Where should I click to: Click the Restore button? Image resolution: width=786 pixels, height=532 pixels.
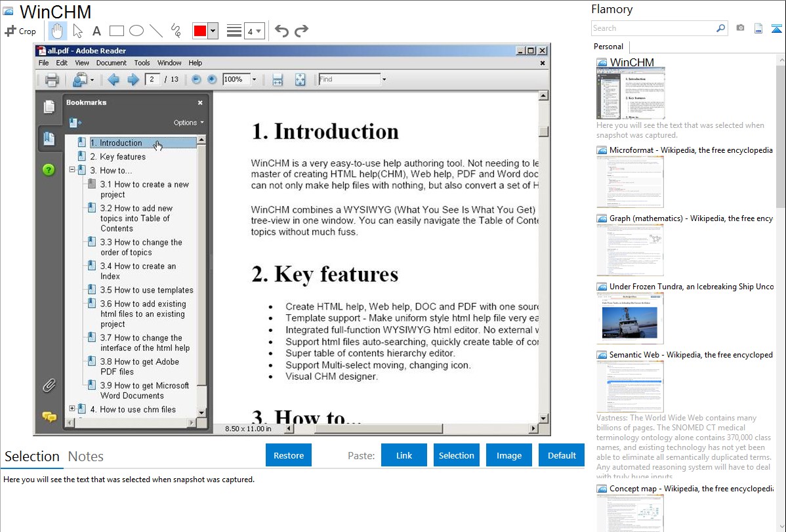coord(289,455)
